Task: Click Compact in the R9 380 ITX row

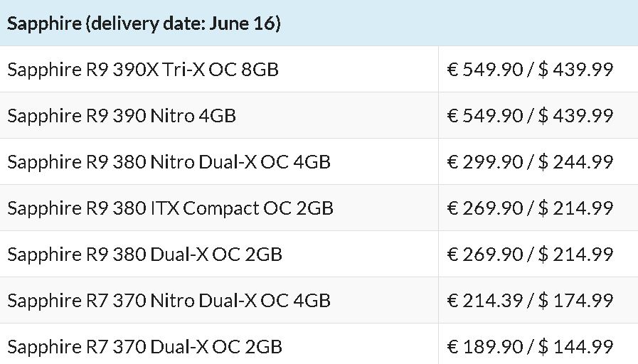Action: (221, 209)
